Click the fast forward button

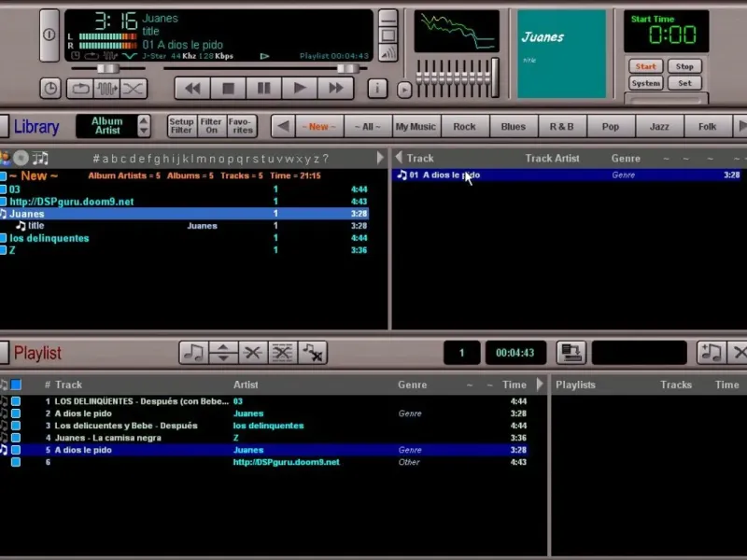336,88
